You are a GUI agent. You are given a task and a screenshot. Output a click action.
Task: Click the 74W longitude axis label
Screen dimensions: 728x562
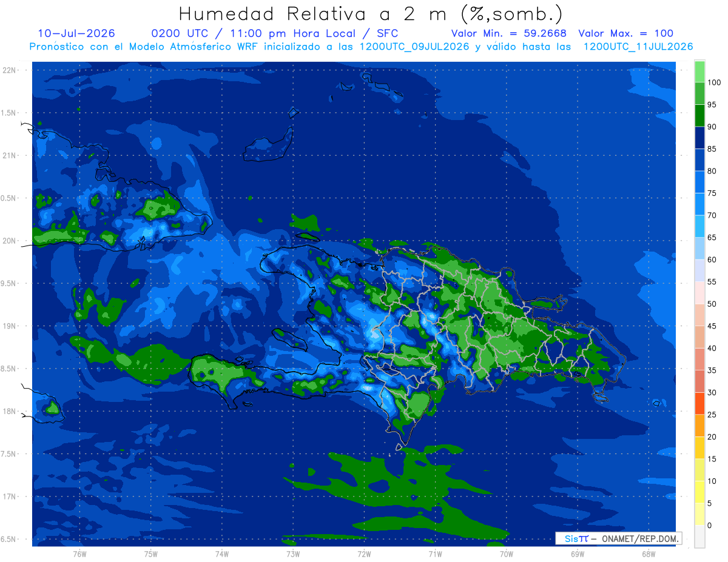pos(222,554)
